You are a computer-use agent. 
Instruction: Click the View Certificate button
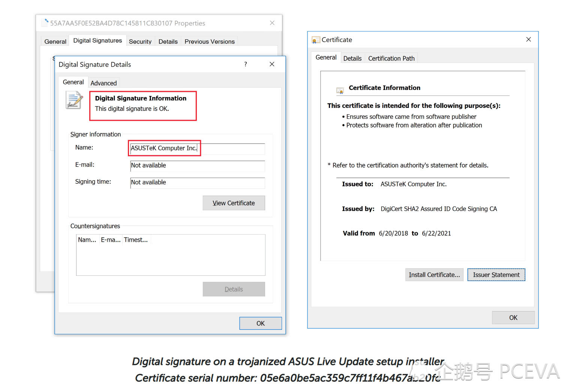coord(234,203)
